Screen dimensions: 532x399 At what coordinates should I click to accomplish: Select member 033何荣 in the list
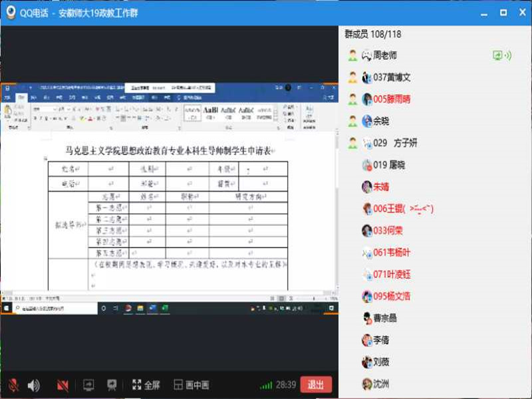pyautogui.click(x=388, y=231)
